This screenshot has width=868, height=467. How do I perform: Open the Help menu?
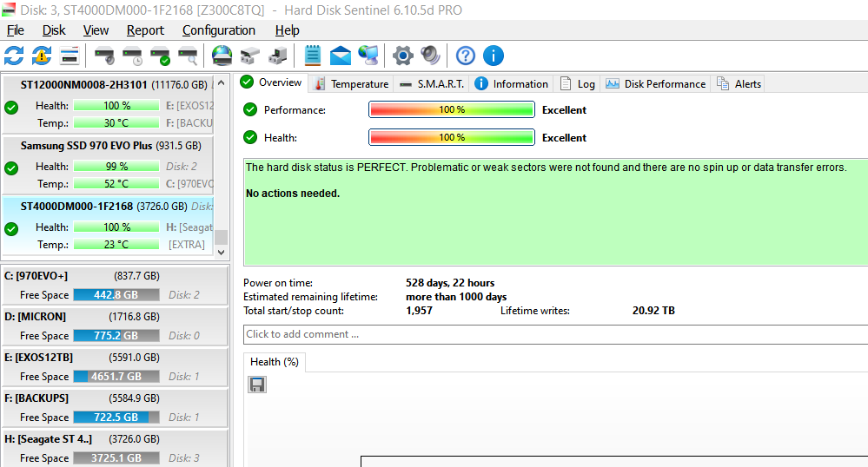point(287,30)
